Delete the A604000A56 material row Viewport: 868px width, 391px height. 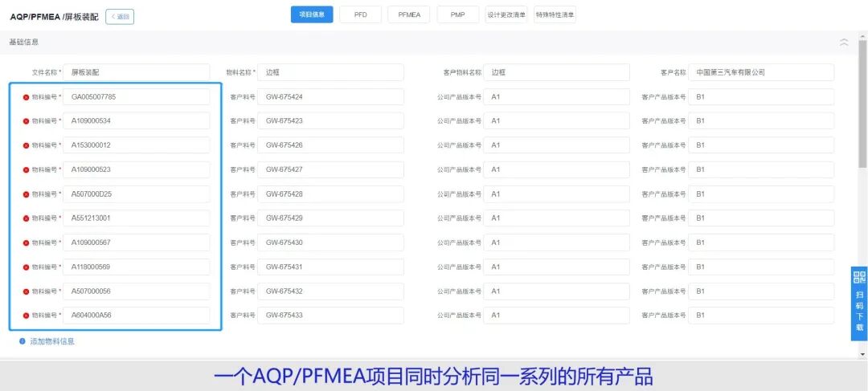[26, 316]
